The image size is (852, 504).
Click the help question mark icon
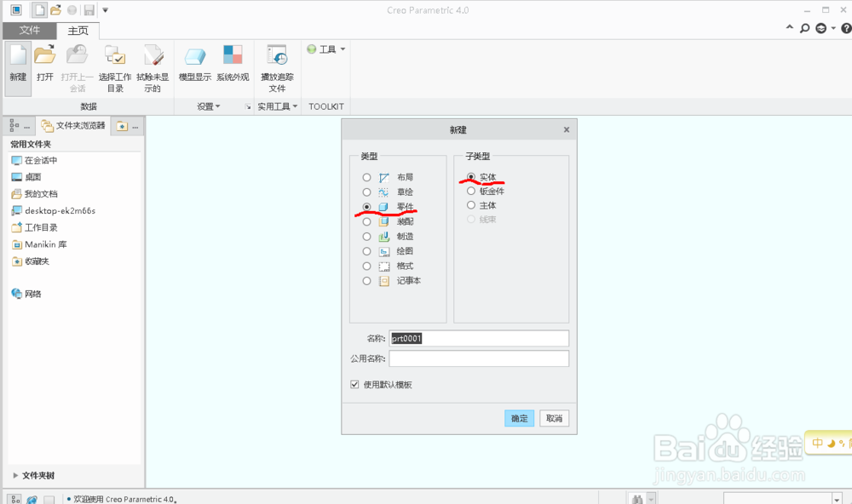click(x=846, y=28)
